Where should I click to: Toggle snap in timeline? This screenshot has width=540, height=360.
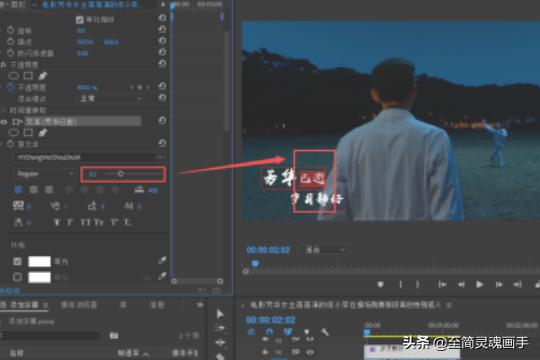coord(269,331)
